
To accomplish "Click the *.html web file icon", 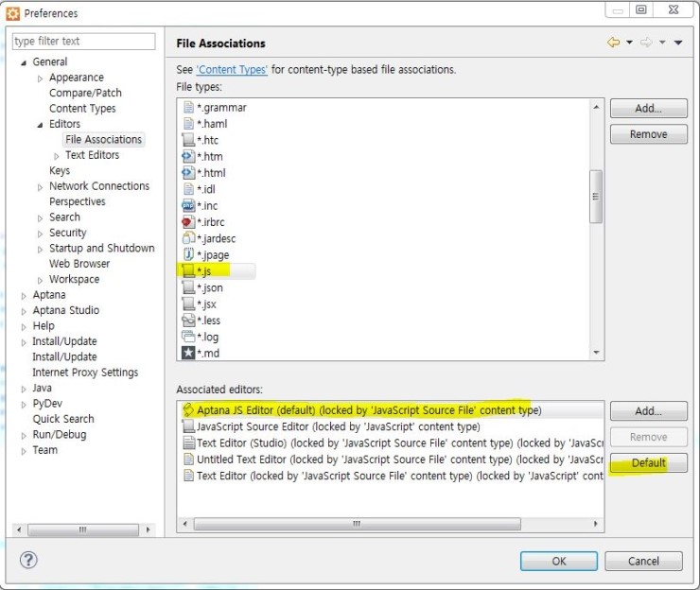I will point(188,173).
